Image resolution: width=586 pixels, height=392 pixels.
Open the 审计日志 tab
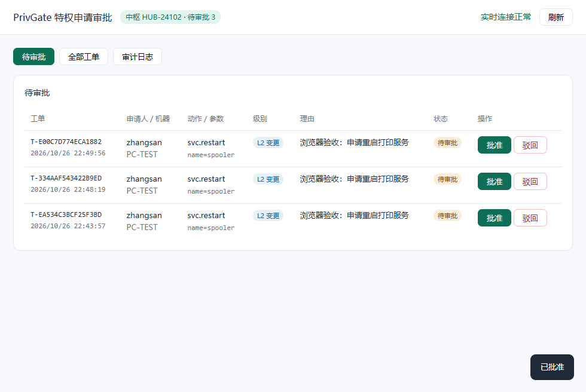click(x=138, y=57)
